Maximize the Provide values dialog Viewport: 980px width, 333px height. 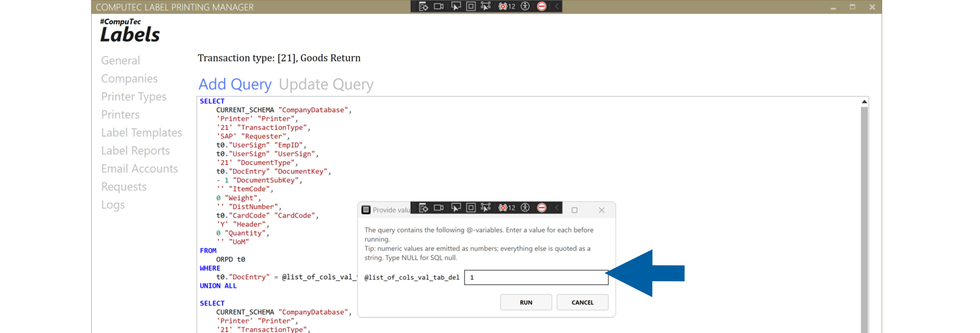point(575,210)
